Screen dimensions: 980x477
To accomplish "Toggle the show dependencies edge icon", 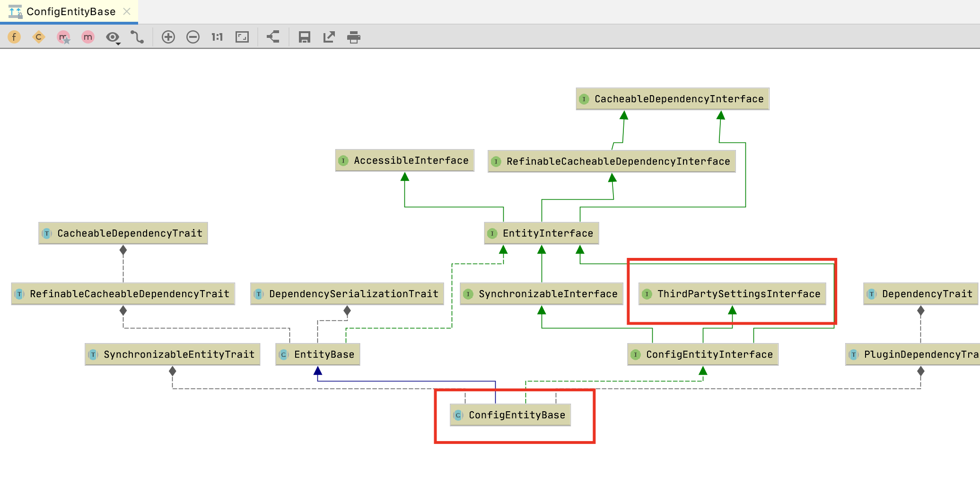I will 137,37.
